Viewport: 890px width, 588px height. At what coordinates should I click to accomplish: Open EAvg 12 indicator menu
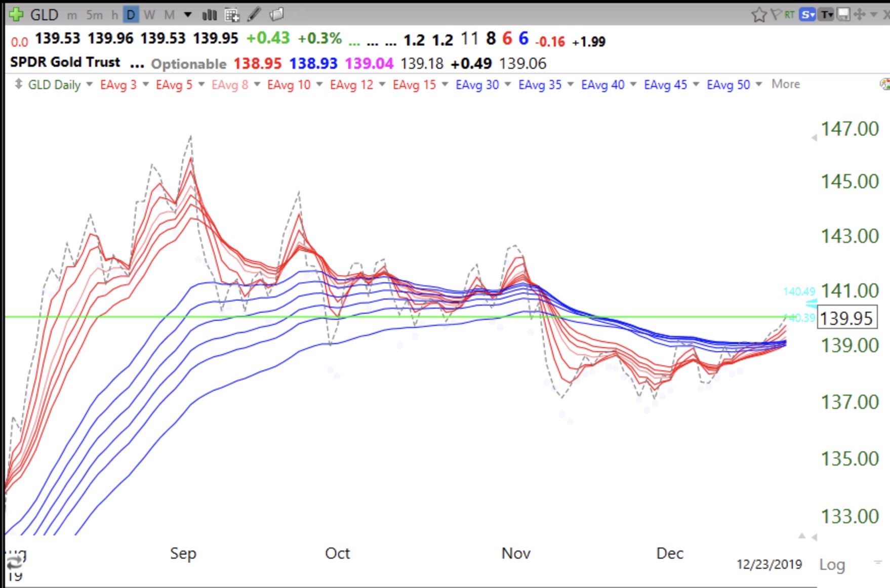pyautogui.click(x=382, y=84)
